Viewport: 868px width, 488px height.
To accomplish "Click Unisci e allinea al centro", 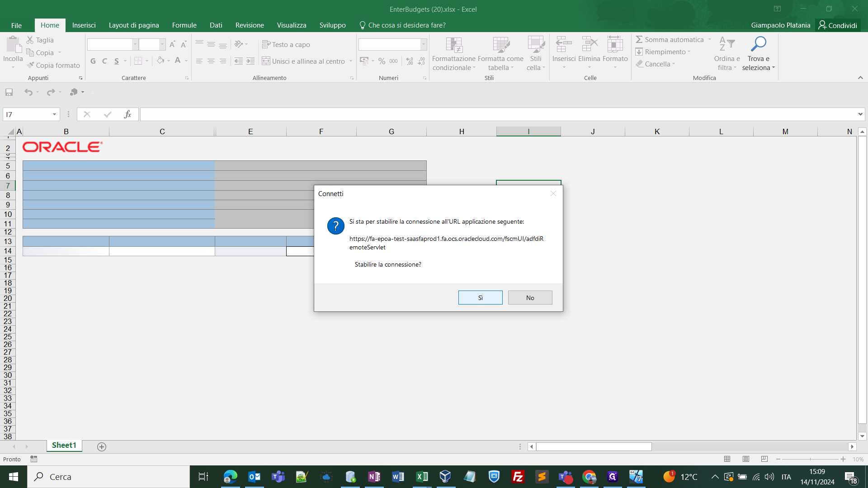I will (303, 61).
